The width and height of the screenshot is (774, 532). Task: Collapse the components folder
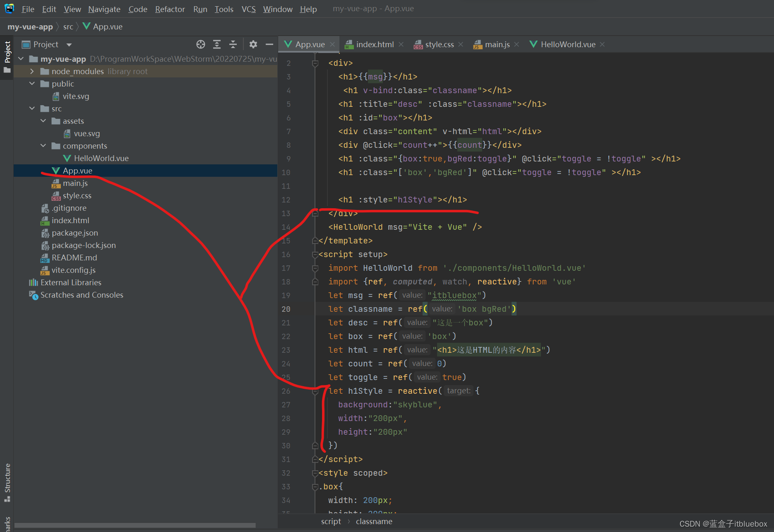pyautogui.click(x=43, y=146)
